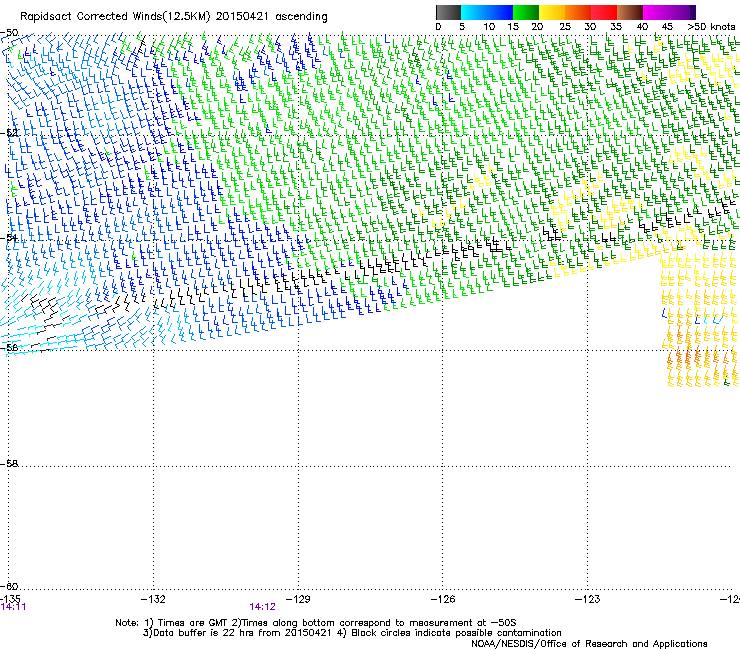
Task: Click the '-126' longitude axis label
Action: pyautogui.click(x=443, y=599)
